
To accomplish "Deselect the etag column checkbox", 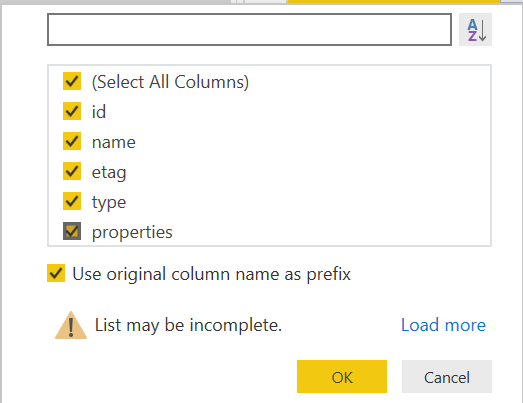I will 72,171.
